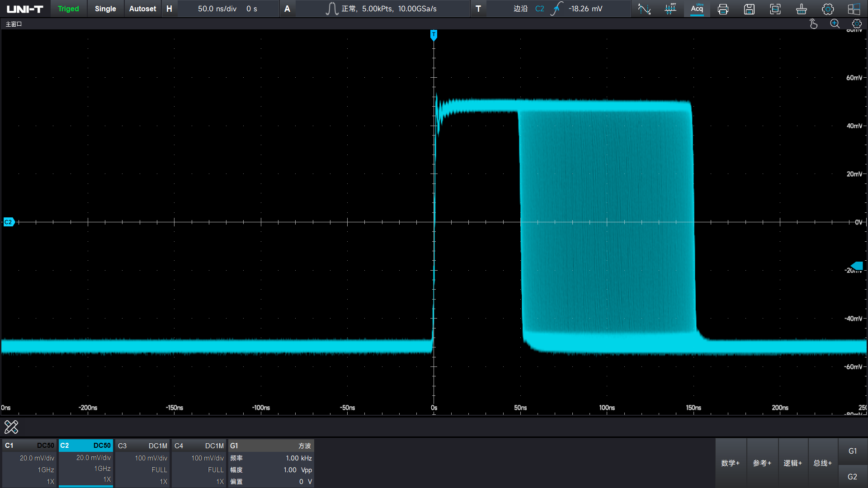Click the print icon
Viewport: 868px width, 488px height.
(x=723, y=9)
